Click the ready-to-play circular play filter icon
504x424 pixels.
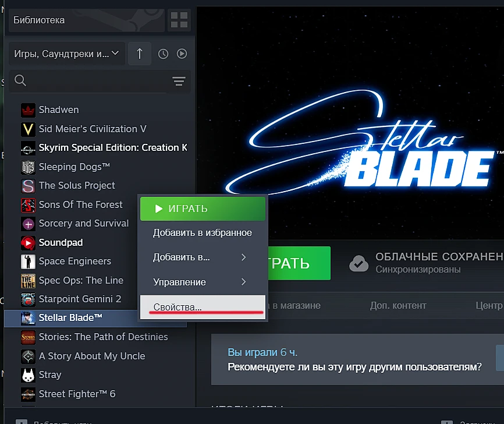point(182,53)
